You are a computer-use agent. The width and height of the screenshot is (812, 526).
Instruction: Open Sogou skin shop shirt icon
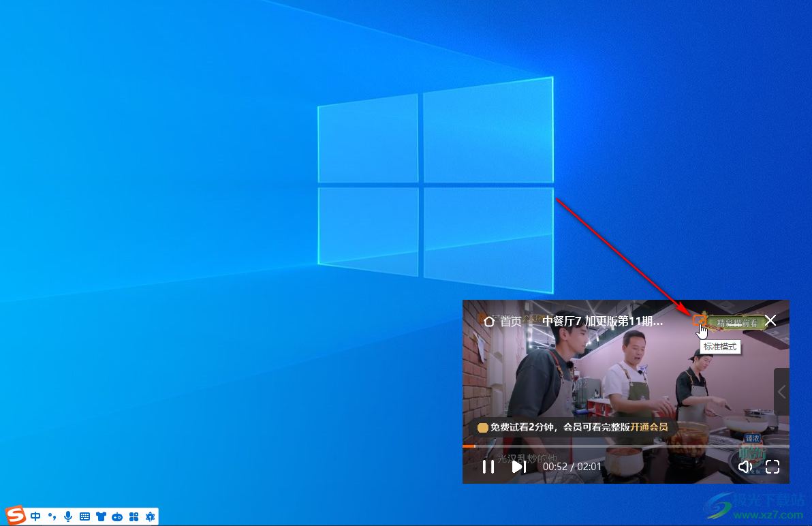[101, 516]
